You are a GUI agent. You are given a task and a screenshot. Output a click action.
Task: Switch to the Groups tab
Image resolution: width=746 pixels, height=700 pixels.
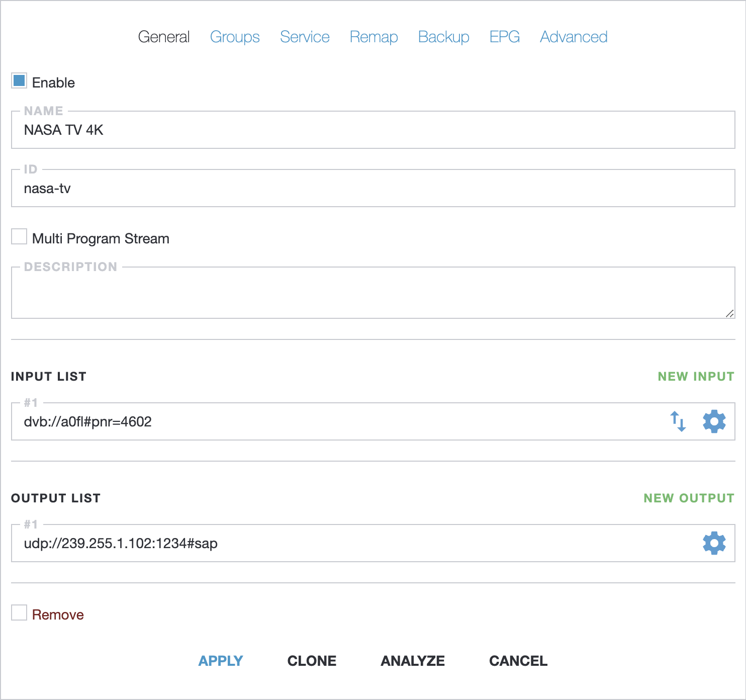pyautogui.click(x=235, y=37)
